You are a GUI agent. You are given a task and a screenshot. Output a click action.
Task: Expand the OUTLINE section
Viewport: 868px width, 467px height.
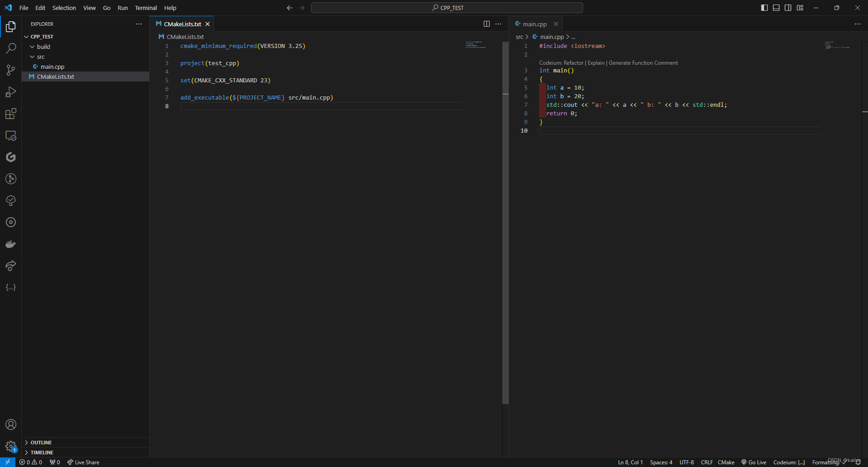click(85, 443)
